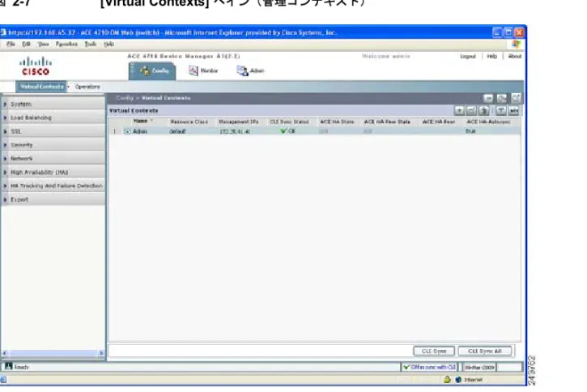This screenshot has height=392, width=587.
Task: Switch to the Operations tab
Action: click(87, 87)
